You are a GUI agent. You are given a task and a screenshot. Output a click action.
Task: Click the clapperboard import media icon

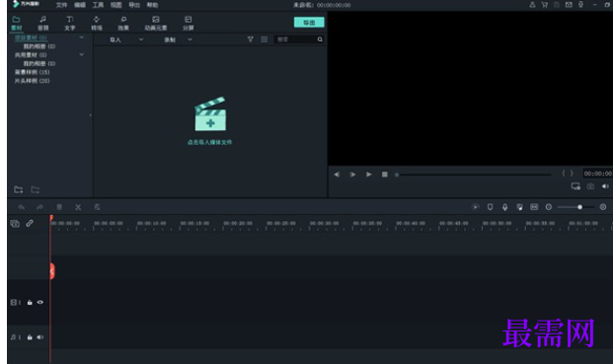coord(210,114)
